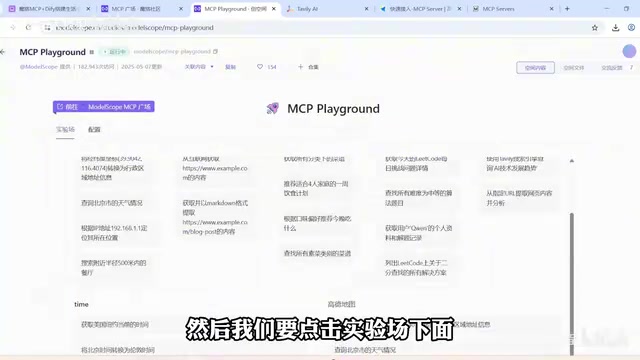Select example 查询北京市的天气情况 in upper grid
Screen dimensions: 640x360
111,203
